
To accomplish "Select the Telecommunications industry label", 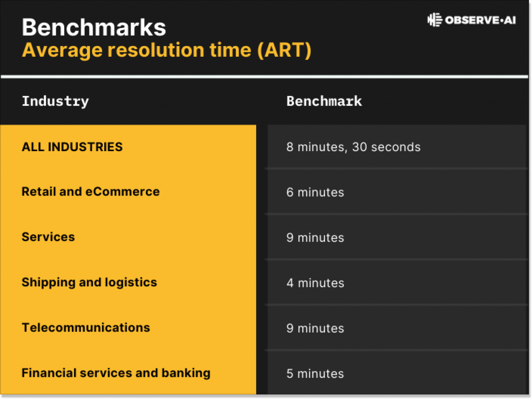I will 86,328.
